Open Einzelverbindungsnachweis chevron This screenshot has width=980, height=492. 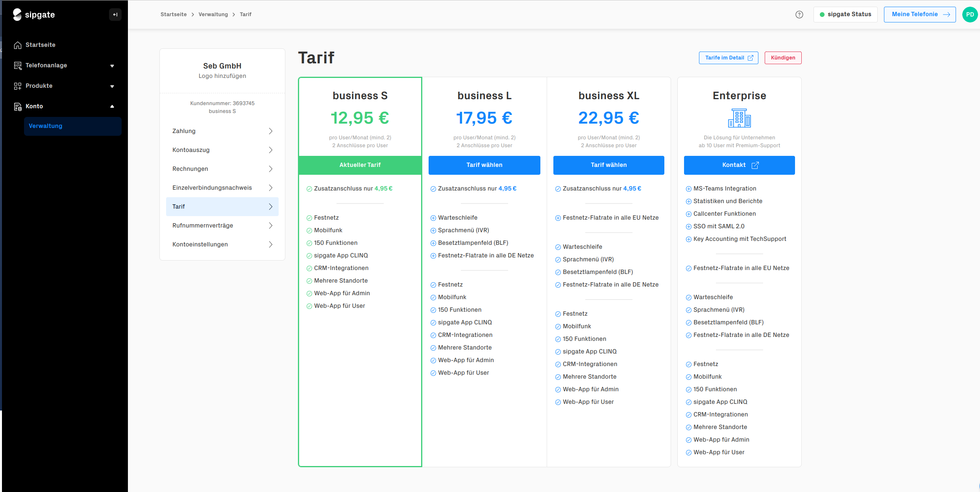pos(271,188)
